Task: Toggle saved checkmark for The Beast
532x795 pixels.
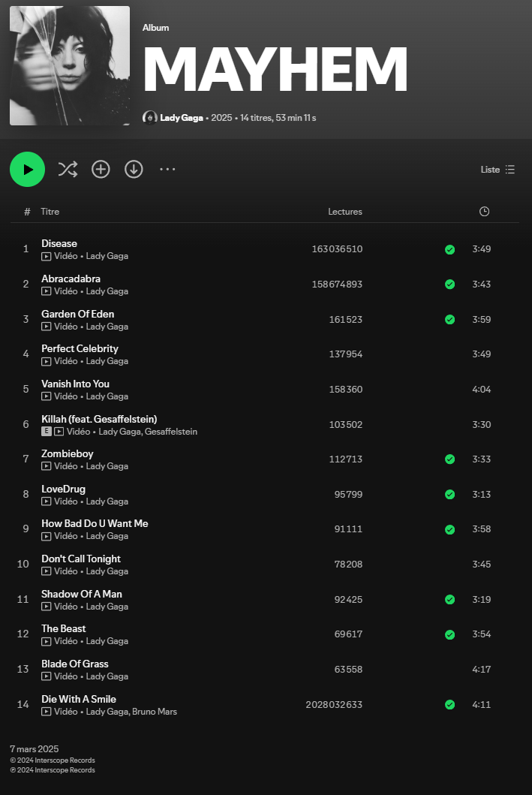Action: point(449,635)
